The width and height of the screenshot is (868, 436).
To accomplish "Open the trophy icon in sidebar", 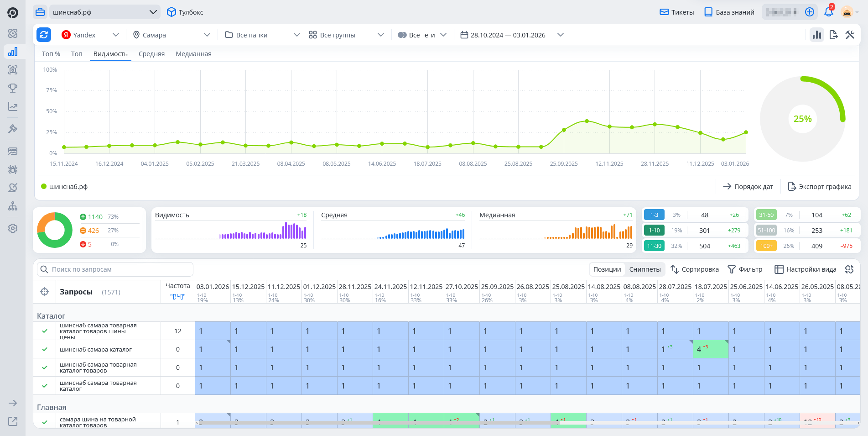I will [x=13, y=88].
